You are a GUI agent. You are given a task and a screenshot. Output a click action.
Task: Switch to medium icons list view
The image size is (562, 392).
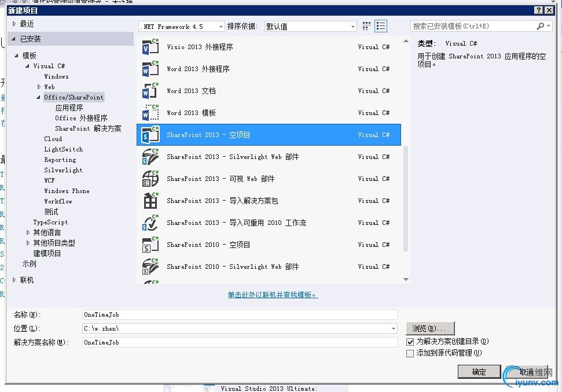point(381,26)
